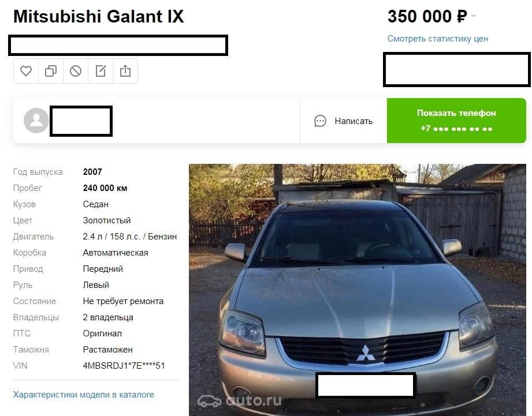This screenshot has width=532, height=416.
Task: Hide this listing with the block icon
Action: coord(76,71)
